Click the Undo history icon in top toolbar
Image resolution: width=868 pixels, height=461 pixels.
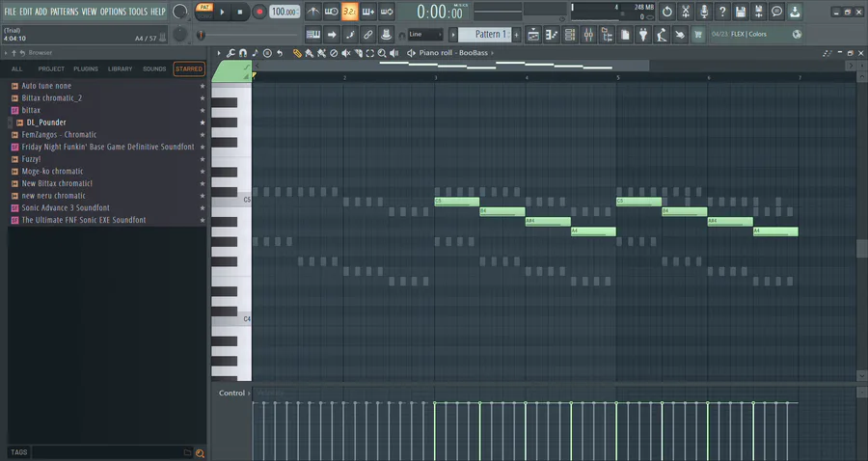click(667, 11)
